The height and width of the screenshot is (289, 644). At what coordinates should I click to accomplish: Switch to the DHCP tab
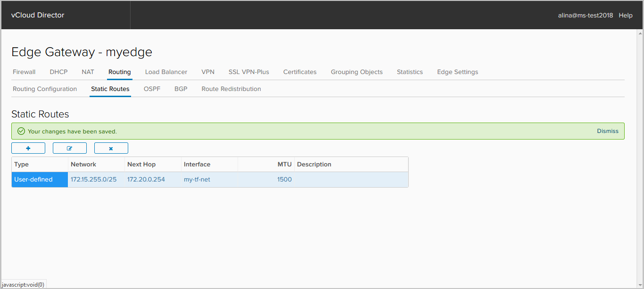(x=58, y=72)
